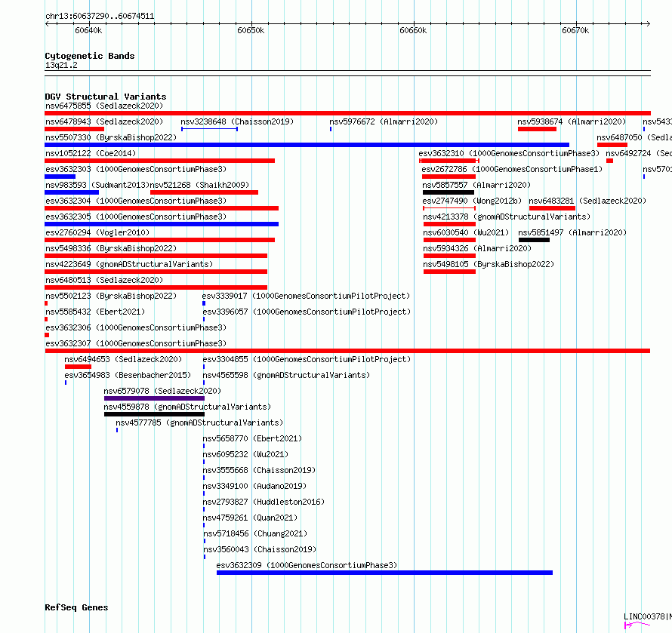Open the esv3654983 (Besenbacher2015) label
This screenshot has height=633, width=672.
point(128,375)
